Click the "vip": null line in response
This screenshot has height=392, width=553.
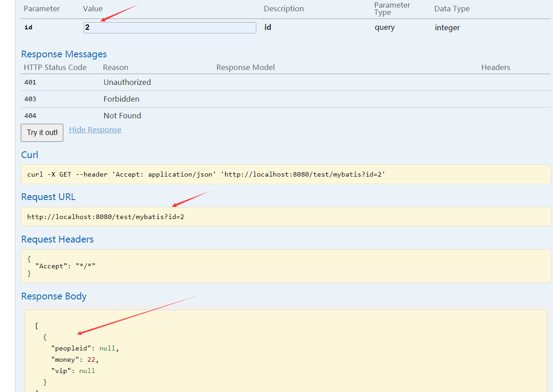73,371
